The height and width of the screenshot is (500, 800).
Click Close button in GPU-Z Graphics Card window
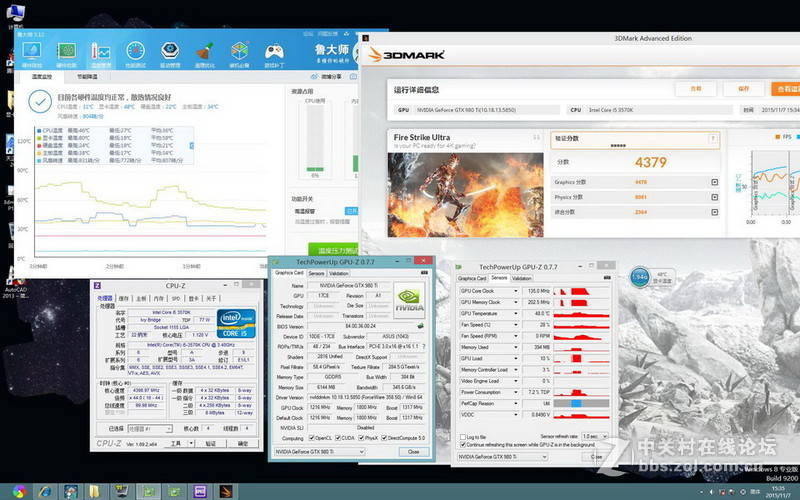413,452
